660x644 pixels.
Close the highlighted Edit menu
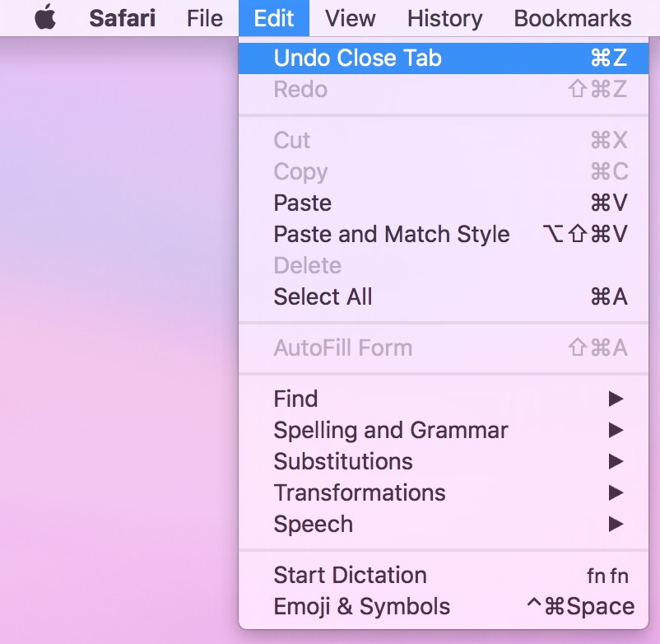click(274, 18)
